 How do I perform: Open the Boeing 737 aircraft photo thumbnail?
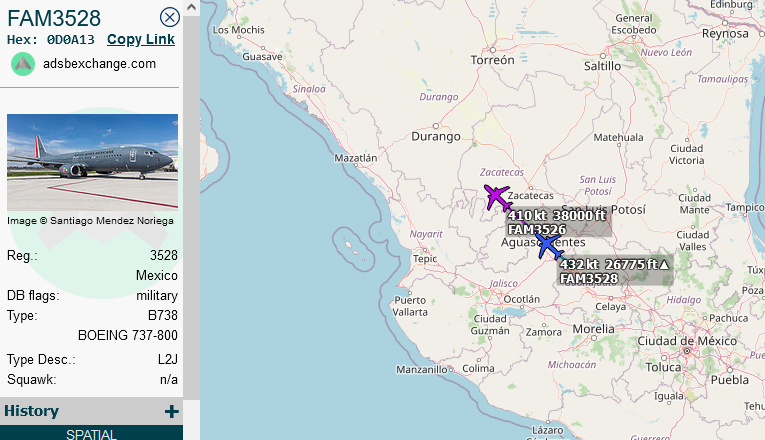point(92,162)
